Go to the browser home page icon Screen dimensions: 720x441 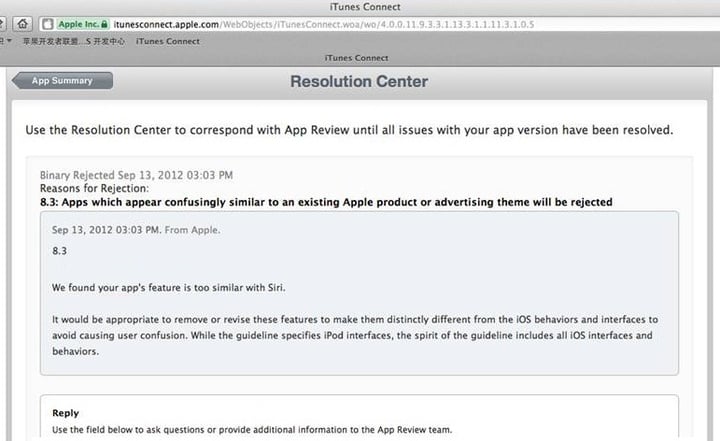pyautogui.click(x=22, y=24)
